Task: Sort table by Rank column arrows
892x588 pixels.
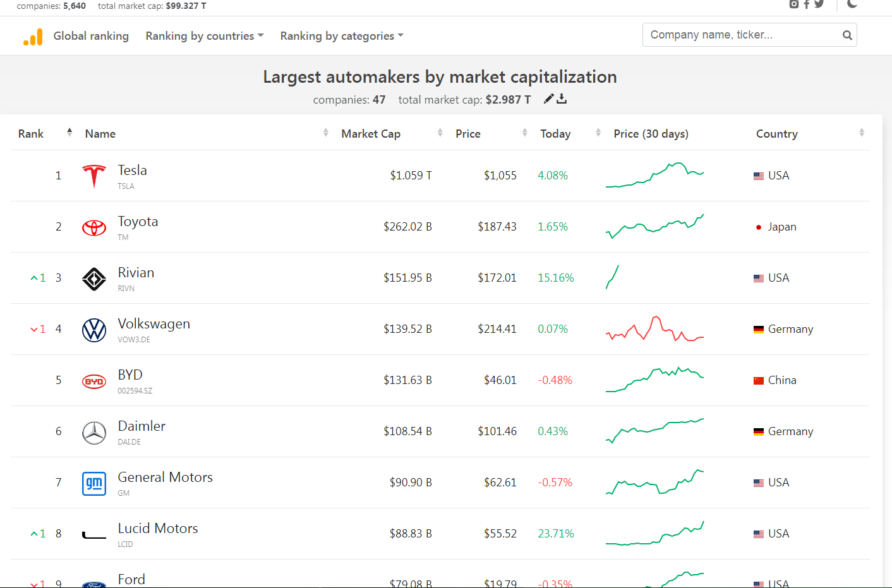Action: (69, 133)
